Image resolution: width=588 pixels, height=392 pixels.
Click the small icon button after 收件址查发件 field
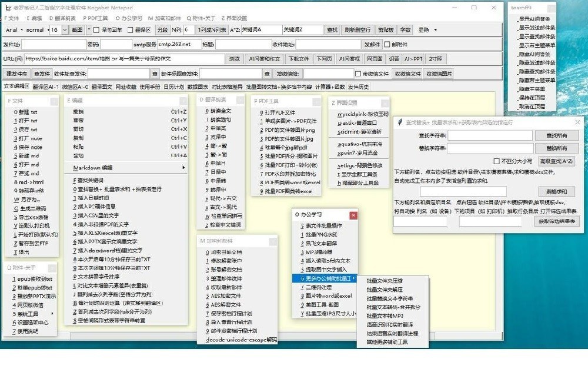pos(155,74)
